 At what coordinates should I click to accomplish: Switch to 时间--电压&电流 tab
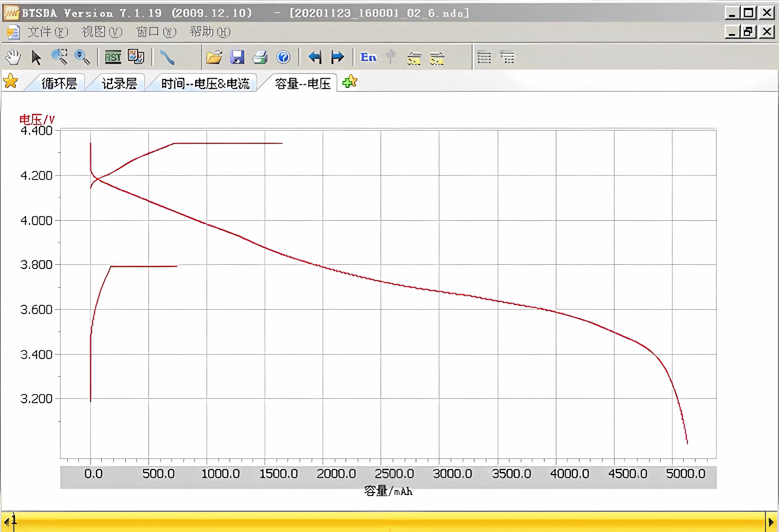tap(205, 84)
